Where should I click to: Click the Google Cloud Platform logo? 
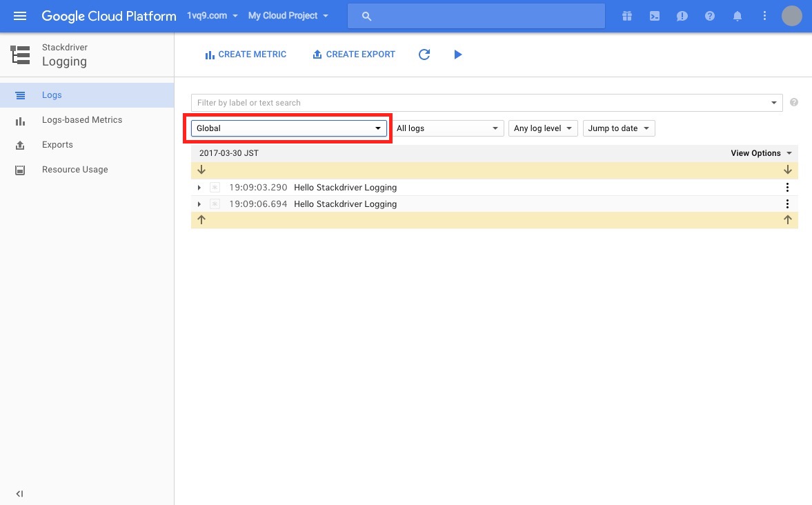click(109, 16)
